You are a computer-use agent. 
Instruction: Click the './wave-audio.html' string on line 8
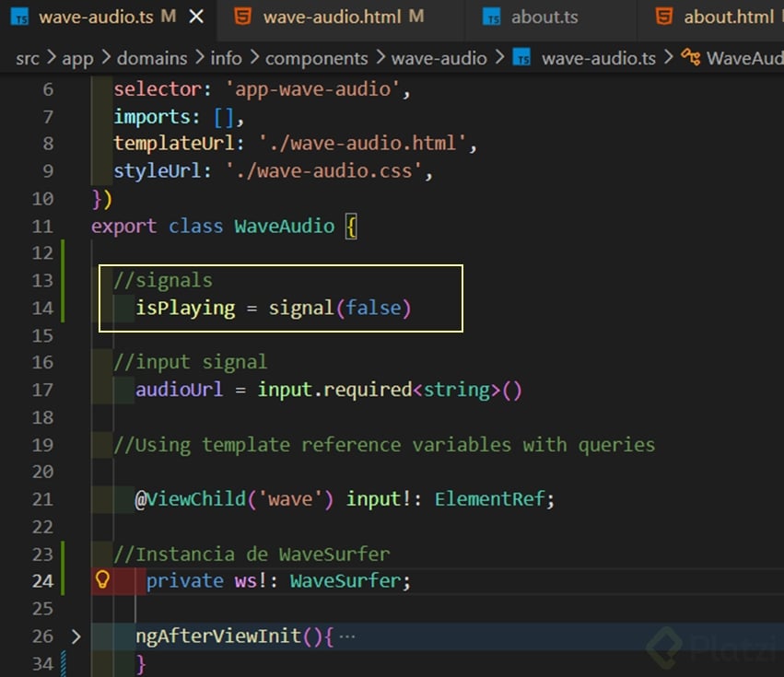363,144
